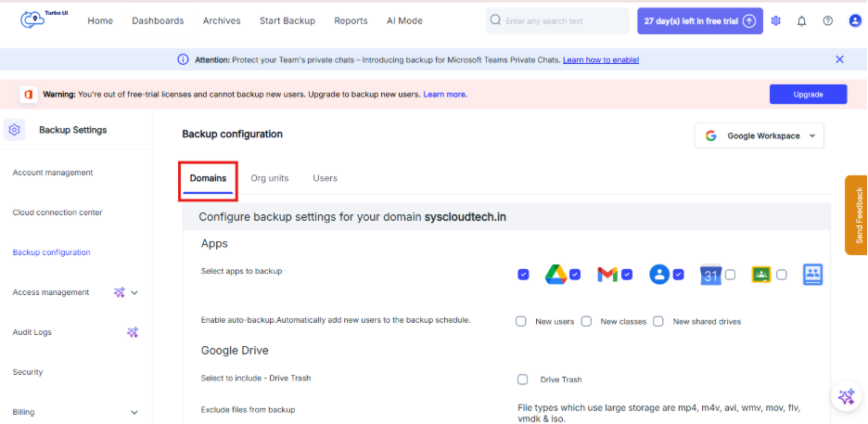
Task: Click the Google Contacts app icon
Action: (659, 275)
